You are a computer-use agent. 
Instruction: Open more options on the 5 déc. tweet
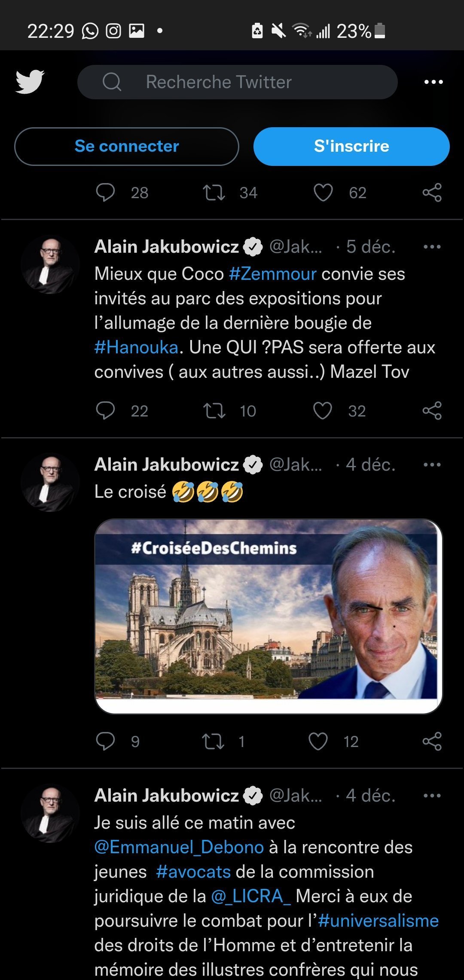(x=432, y=247)
